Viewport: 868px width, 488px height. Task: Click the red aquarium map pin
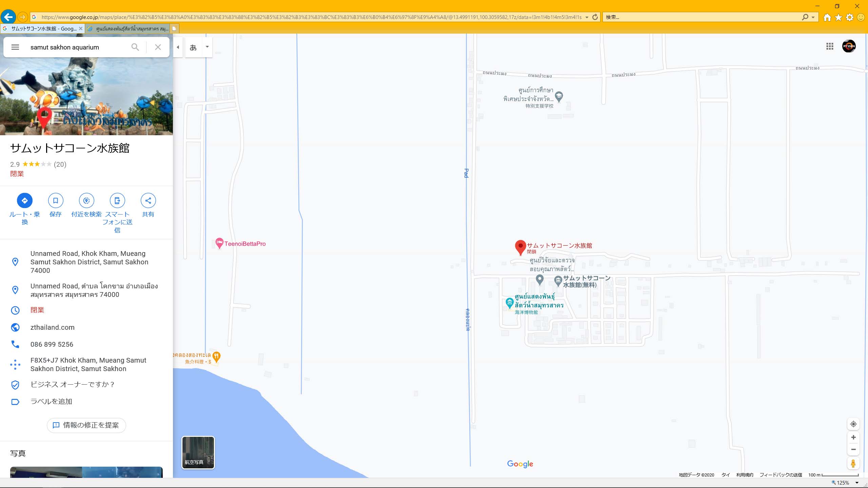520,247
